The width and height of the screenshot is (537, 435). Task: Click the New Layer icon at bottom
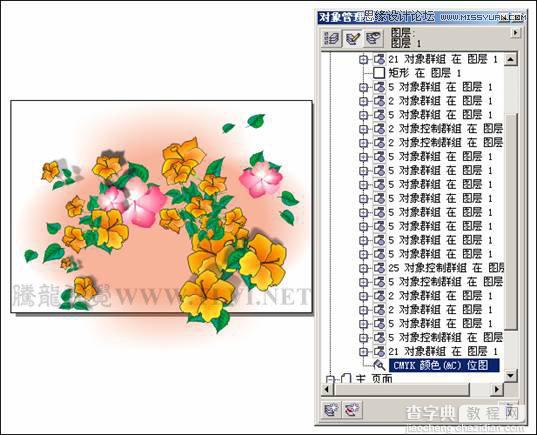click(x=331, y=409)
